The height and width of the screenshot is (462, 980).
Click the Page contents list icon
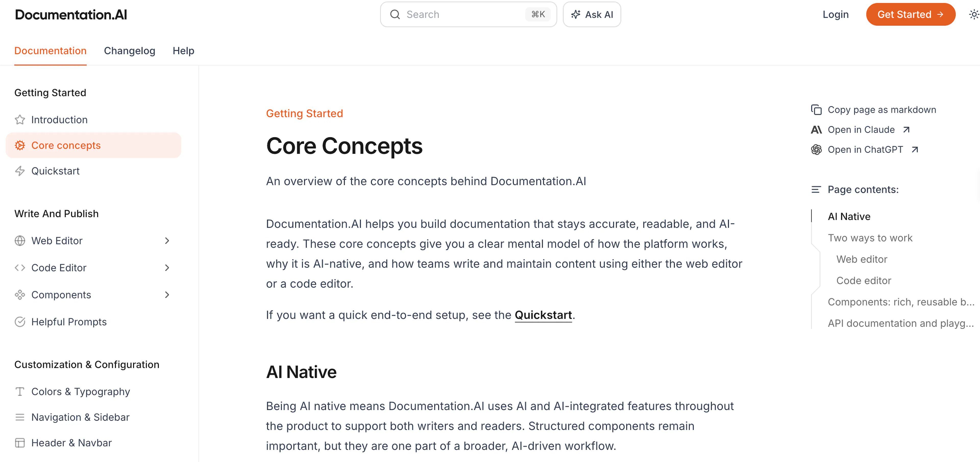pyautogui.click(x=816, y=189)
